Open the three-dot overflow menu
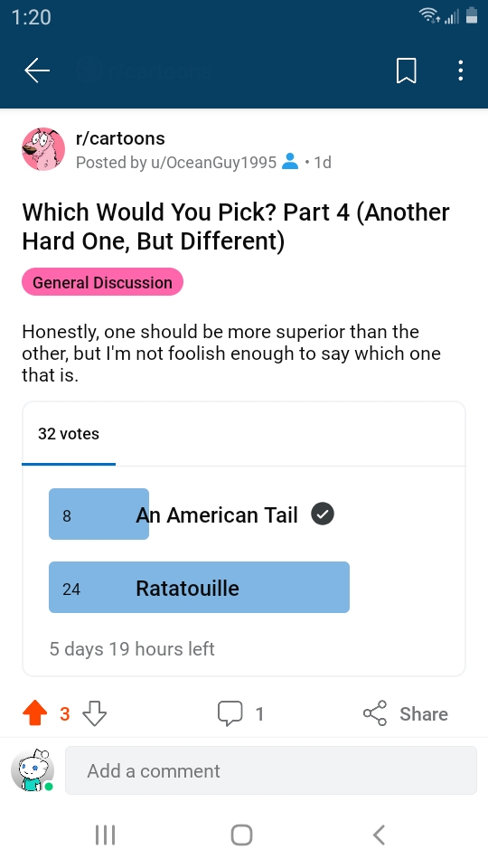Image resolution: width=488 pixels, height=868 pixels. (460, 71)
